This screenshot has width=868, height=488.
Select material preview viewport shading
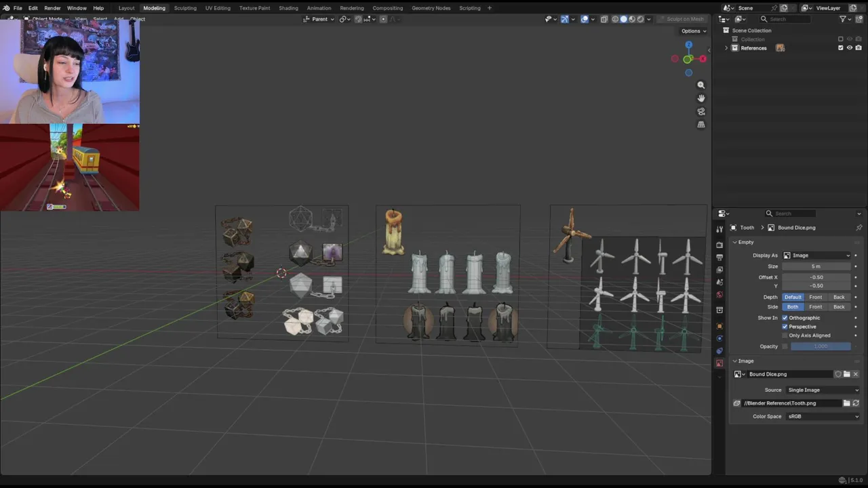(632, 19)
